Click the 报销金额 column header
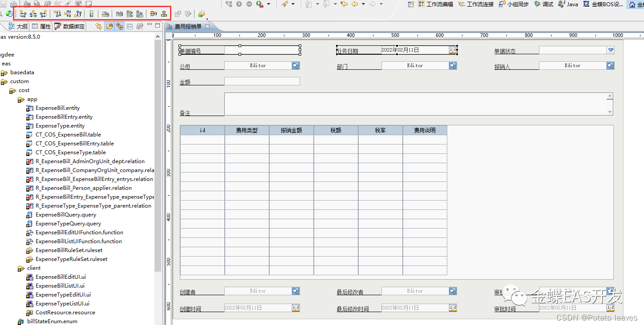644x325 pixels. [292, 130]
